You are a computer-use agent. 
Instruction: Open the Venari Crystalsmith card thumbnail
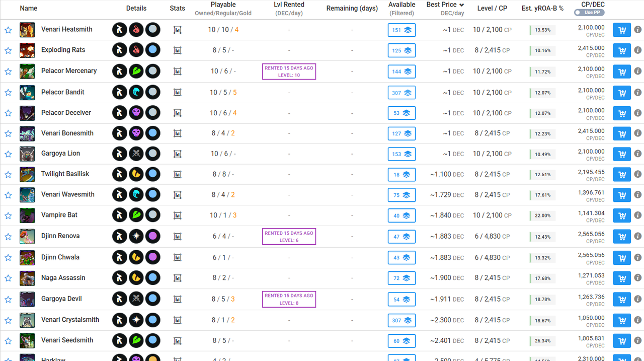(x=27, y=320)
